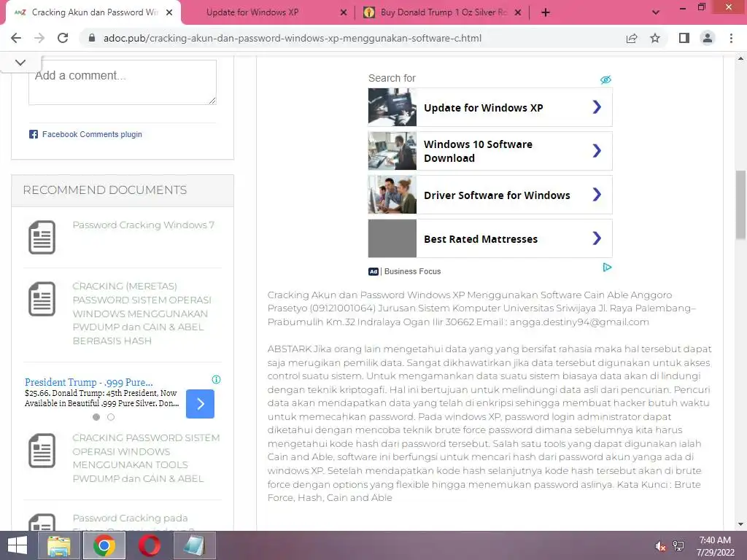This screenshot has width=747, height=560.
Task: Click the ad info icon on Trump ad
Action: 216,379
